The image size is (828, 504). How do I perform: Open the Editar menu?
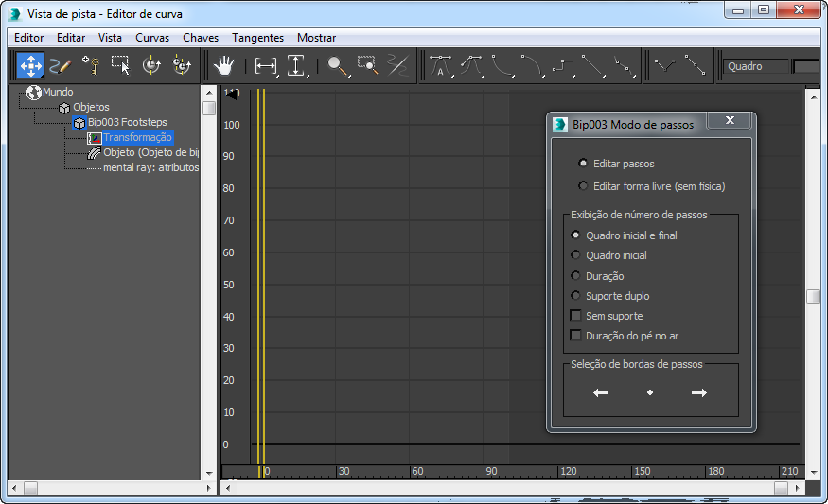(71, 38)
